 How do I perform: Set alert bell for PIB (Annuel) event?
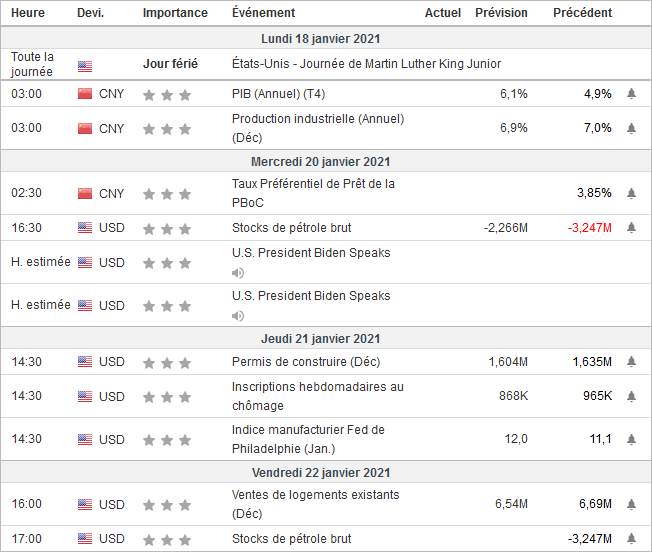click(631, 94)
